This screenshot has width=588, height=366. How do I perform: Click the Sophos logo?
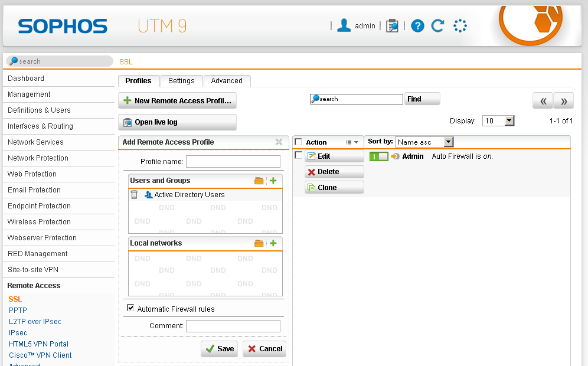point(63,26)
